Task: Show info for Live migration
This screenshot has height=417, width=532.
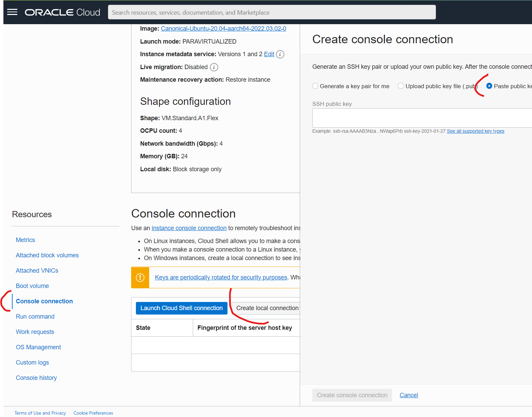Action: (x=214, y=67)
